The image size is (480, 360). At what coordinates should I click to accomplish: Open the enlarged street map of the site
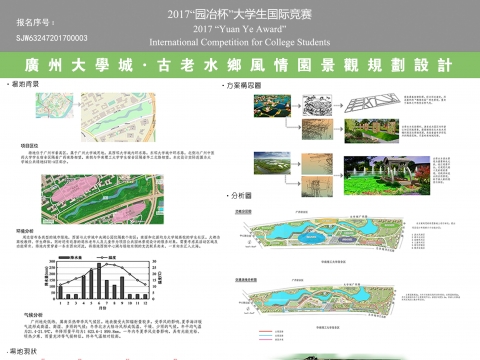click(118, 117)
